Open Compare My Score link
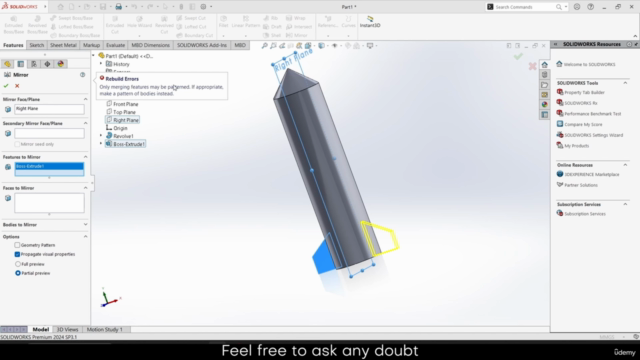The height and width of the screenshot is (360, 640). click(x=583, y=124)
